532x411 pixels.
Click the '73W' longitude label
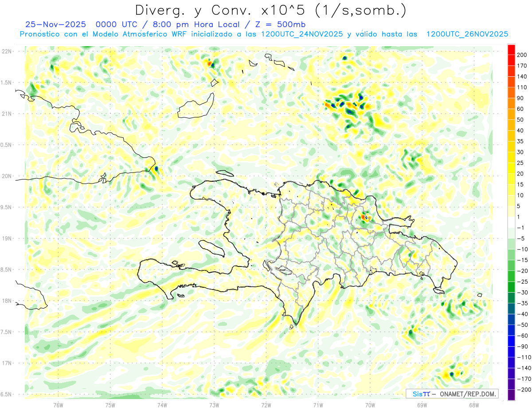pyautogui.click(x=214, y=405)
